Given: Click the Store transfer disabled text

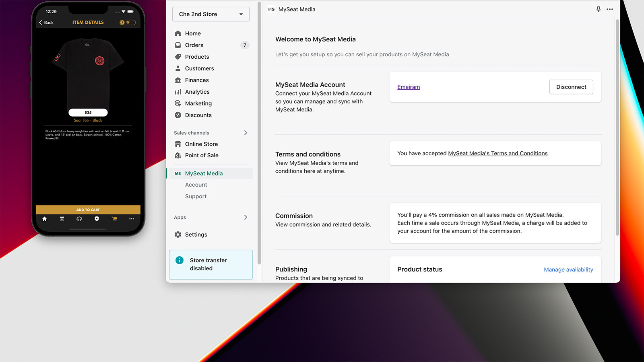Looking at the screenshot, I should (x=208, y=264).
